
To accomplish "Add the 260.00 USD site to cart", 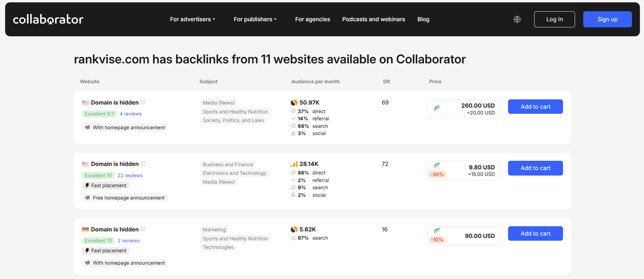I will click(x=535, y=107).
